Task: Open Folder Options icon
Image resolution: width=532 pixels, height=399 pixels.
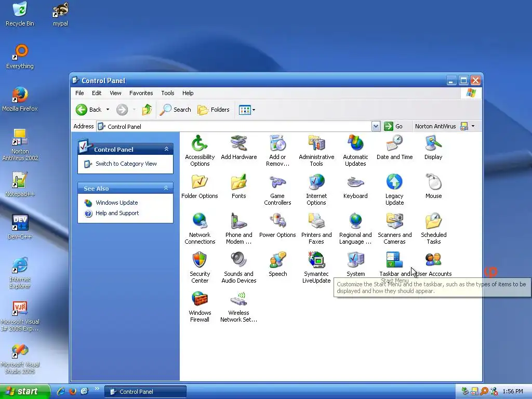Action: coord(199,182)
